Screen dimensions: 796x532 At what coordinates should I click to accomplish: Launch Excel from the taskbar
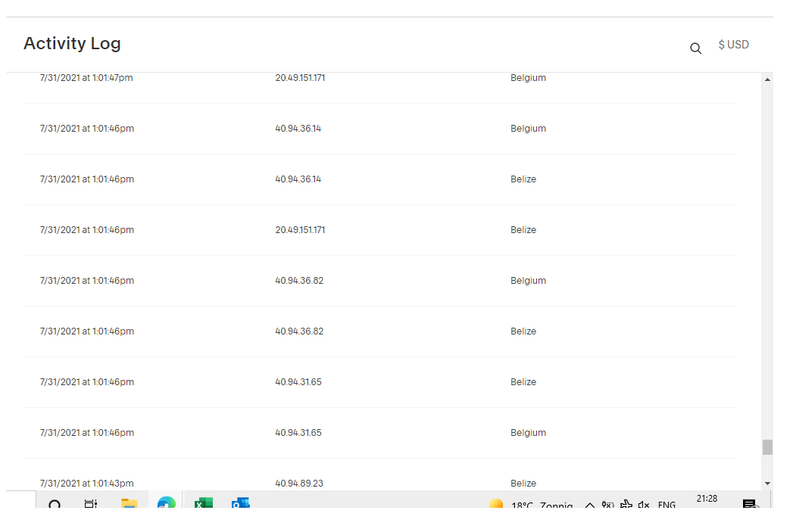(204, 502)
